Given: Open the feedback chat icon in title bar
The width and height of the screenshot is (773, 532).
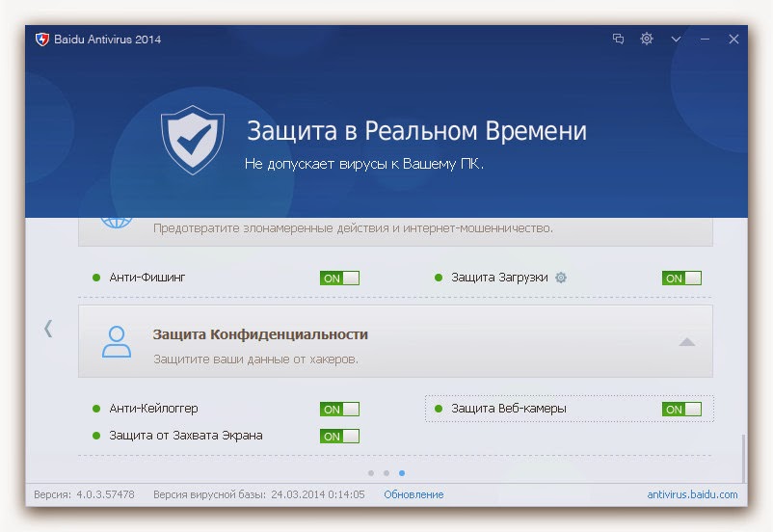Looking at the screenshot, I should (618, 39).
